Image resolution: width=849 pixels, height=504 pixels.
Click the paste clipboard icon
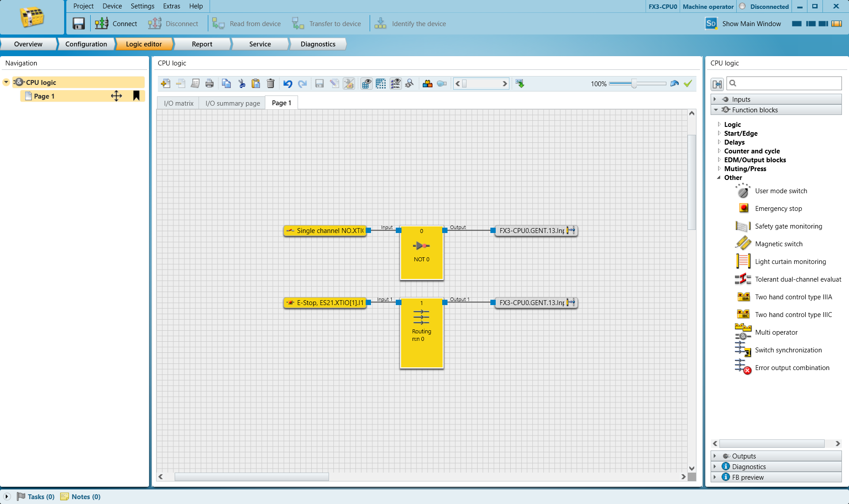[256, 84]
